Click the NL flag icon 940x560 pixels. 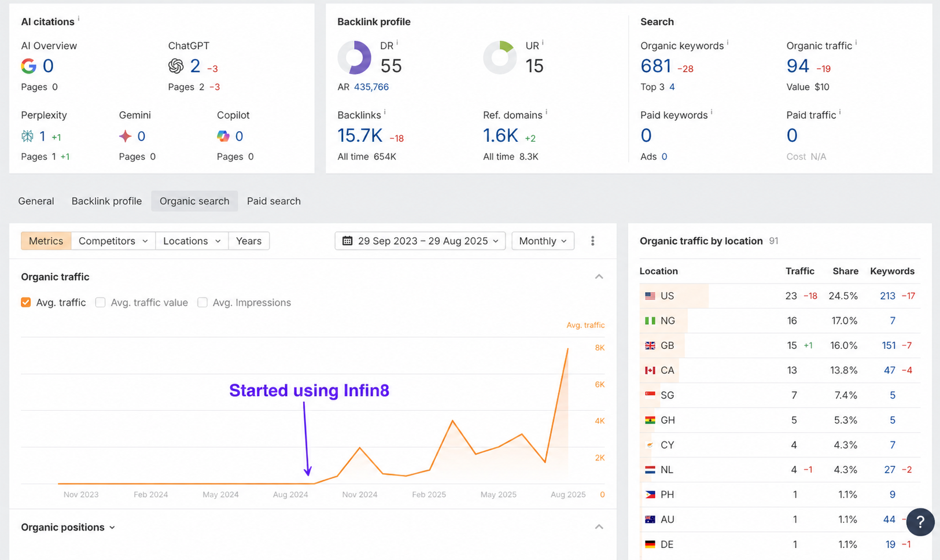pyautogui.click(x=650, y=470)
